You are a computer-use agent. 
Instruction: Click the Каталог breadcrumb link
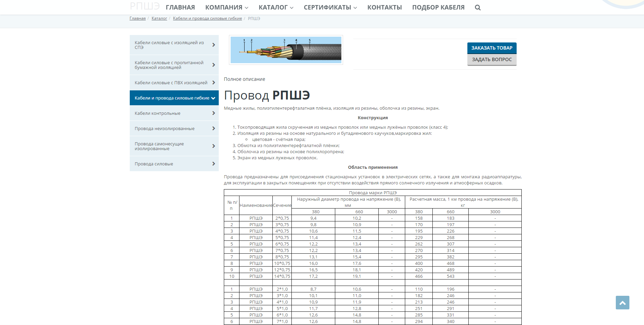point(159,18)
